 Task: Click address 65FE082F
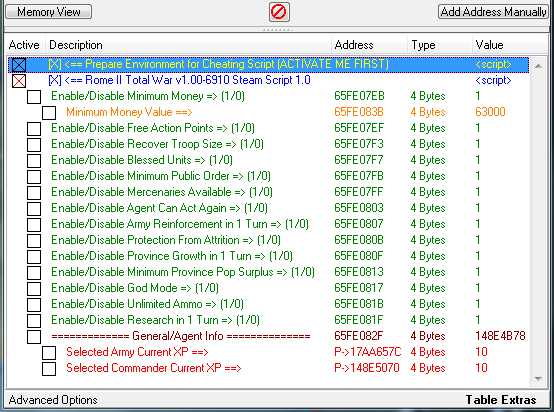[359, 336]
